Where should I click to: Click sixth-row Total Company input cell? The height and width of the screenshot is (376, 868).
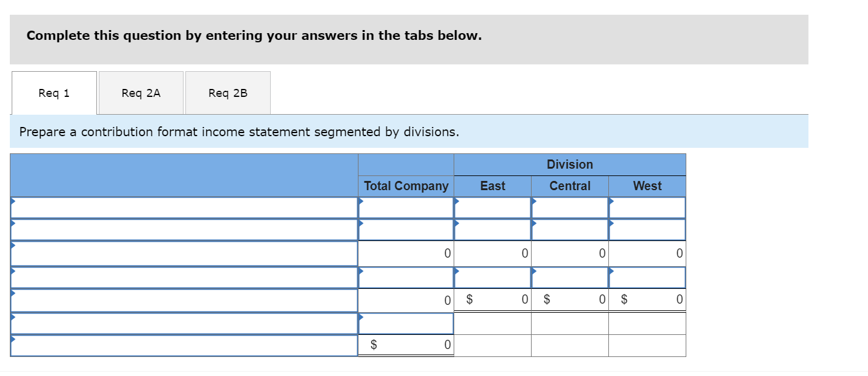[x=406, y=323]
